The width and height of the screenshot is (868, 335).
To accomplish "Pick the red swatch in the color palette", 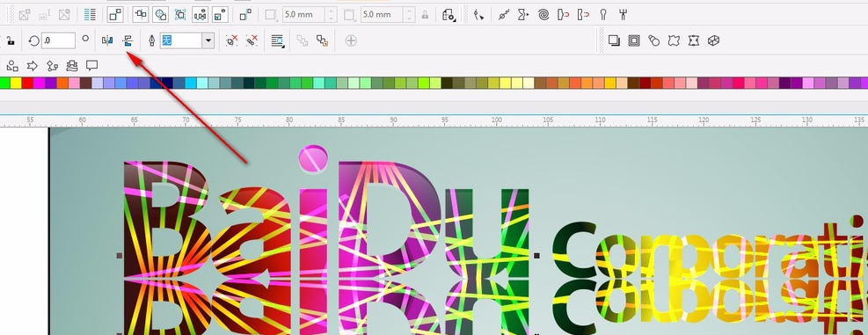I will click(x=27, y=83).
